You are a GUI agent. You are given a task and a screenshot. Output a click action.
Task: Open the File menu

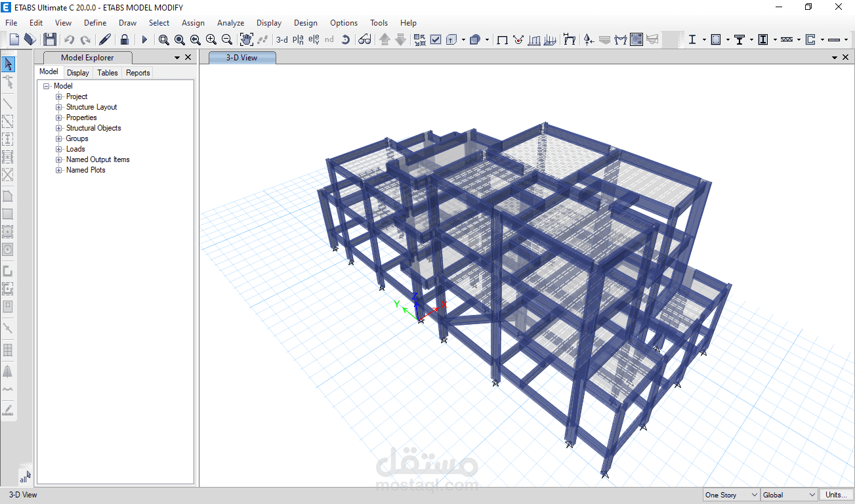[x=11, y=22]
